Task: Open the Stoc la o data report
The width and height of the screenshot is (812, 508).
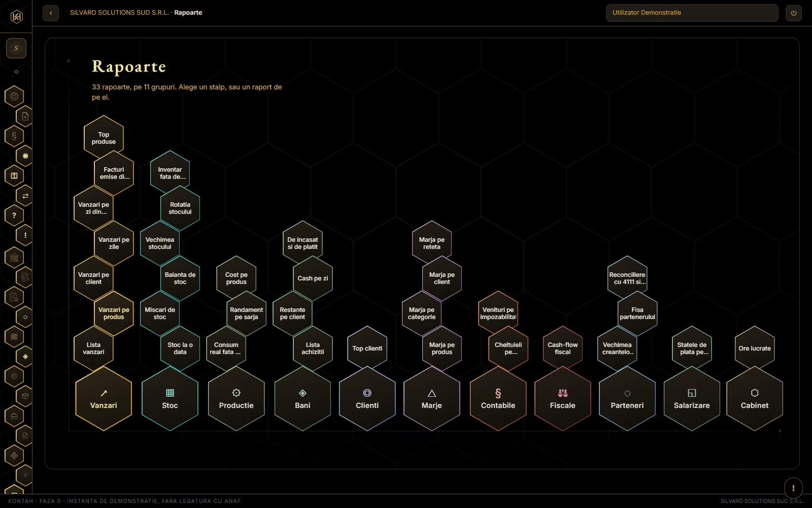Action: click(x=180, y=348)
